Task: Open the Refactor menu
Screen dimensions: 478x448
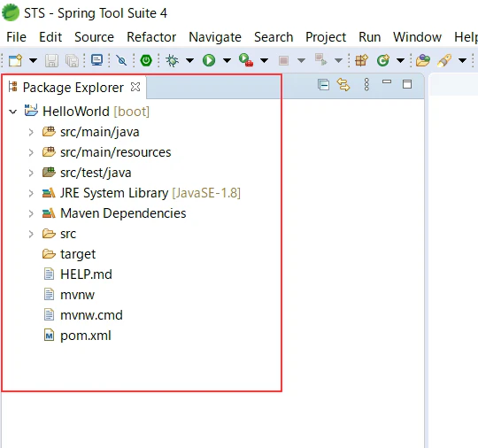Action: pos(151,37)
